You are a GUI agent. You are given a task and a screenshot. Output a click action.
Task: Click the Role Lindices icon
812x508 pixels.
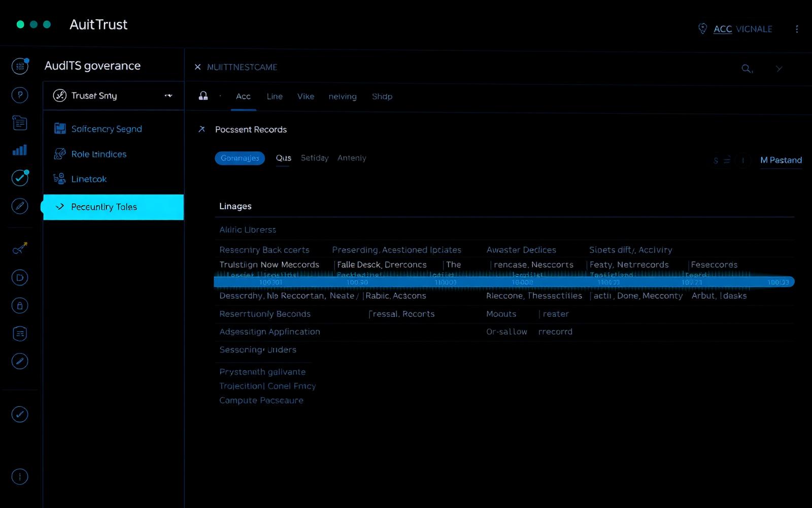tap(60, 153)
